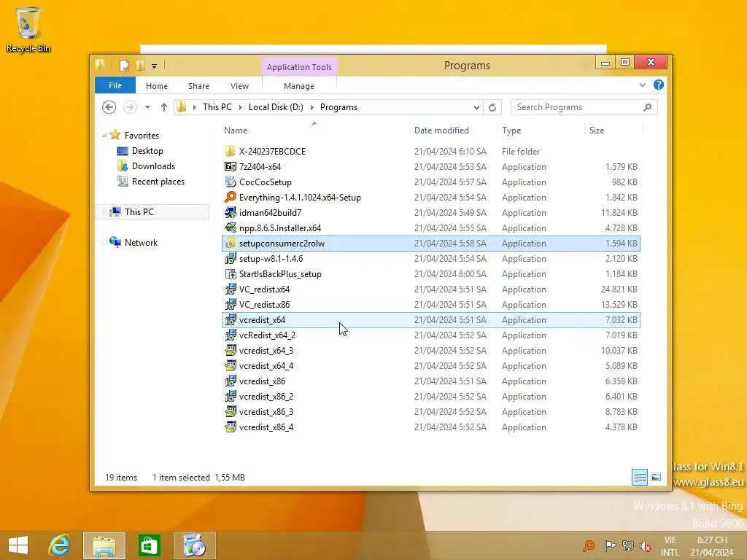Select Local Disk (D:) breadcrumb
747x560 pixels.
[276, 107]
